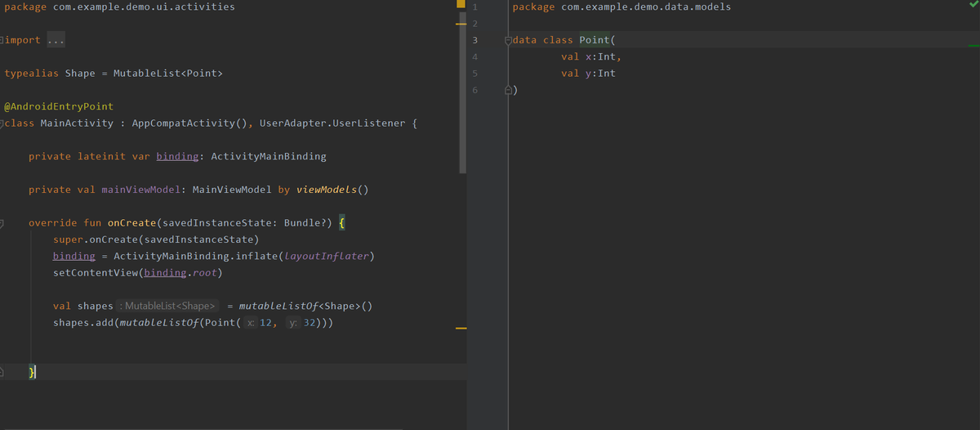Click highlighted closing brace at caret line

point(32,373)
